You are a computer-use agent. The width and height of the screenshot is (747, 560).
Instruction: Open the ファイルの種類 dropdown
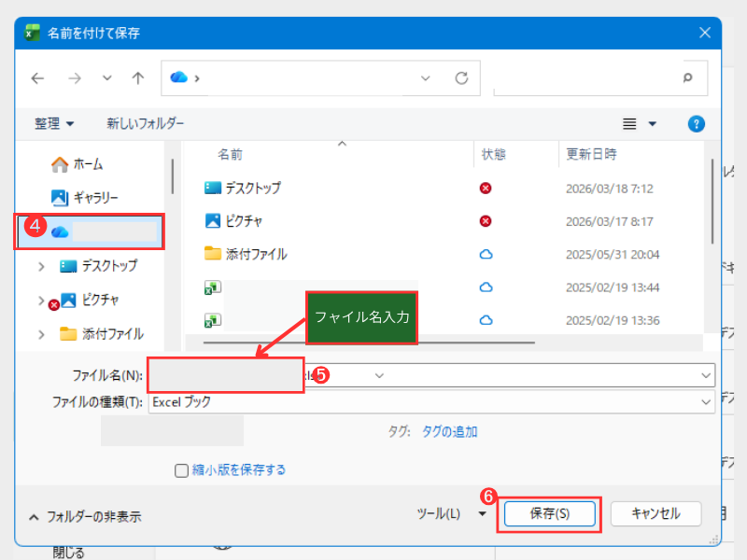point(706,401)
